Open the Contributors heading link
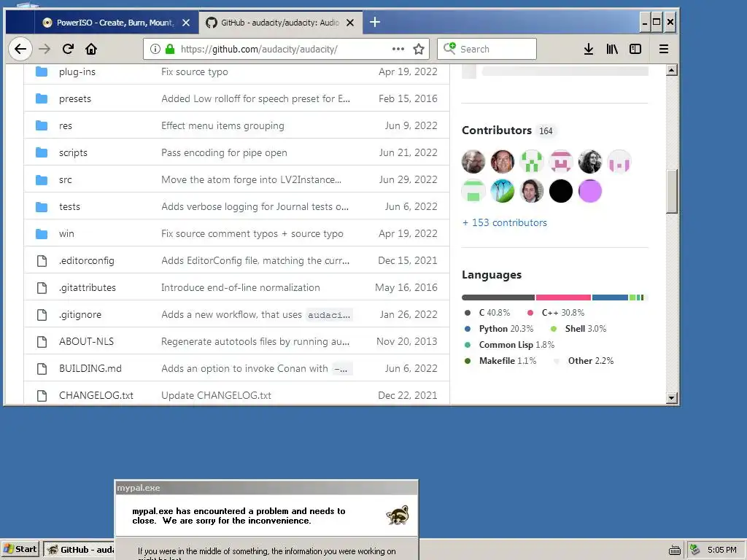Screen dimensions: 747x560 tap(496, 131)
